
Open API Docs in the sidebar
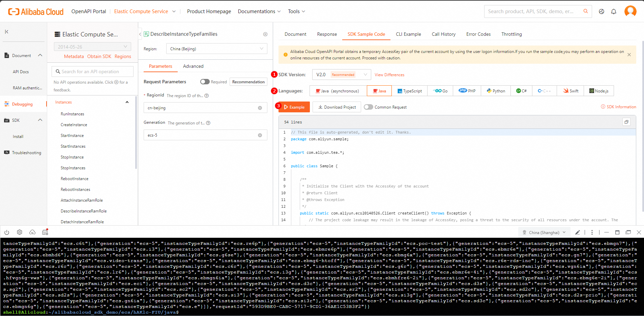pyautogui.click(x=21, y=72)
